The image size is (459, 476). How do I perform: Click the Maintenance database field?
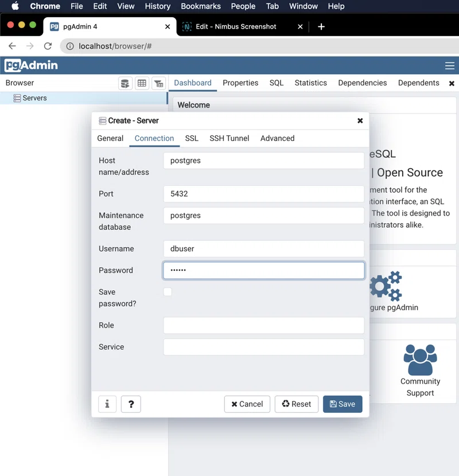[264, 216]
